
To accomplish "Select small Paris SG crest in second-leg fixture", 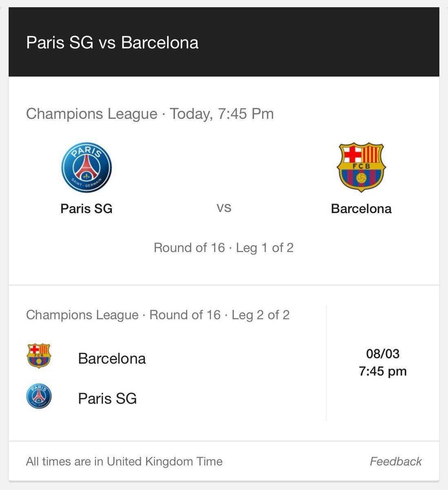I will pyautogui.click(x=39, y=396).
